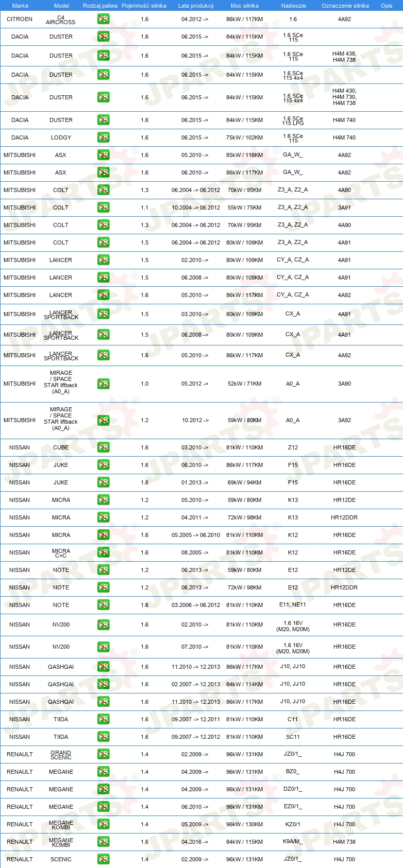
Task: Select the E11, NE11 body cell
Action: click(x=293, y=605)
